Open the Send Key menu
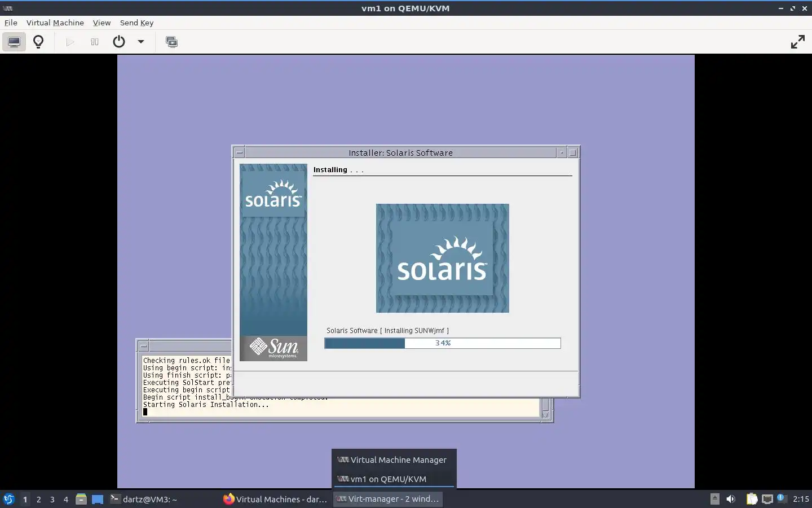Viewport: 812px width, 508px height. tap(136, 23)
